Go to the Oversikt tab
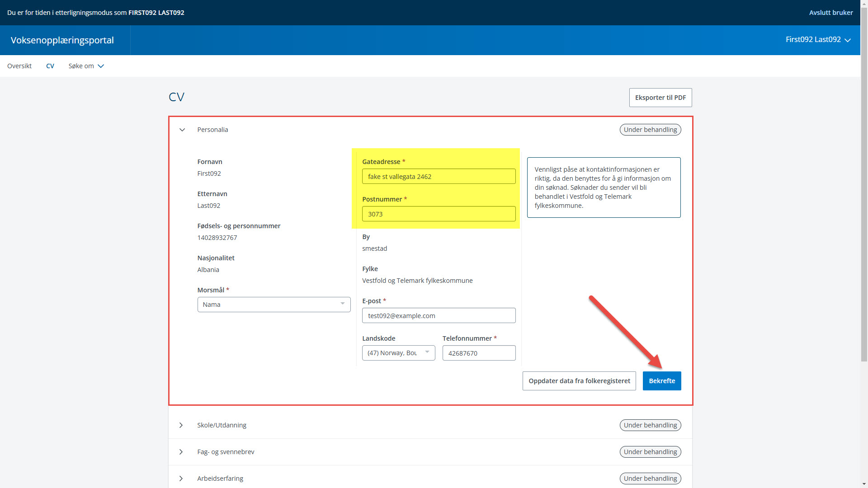This screenshot has width=868, height=488. (x=19, y=66)
